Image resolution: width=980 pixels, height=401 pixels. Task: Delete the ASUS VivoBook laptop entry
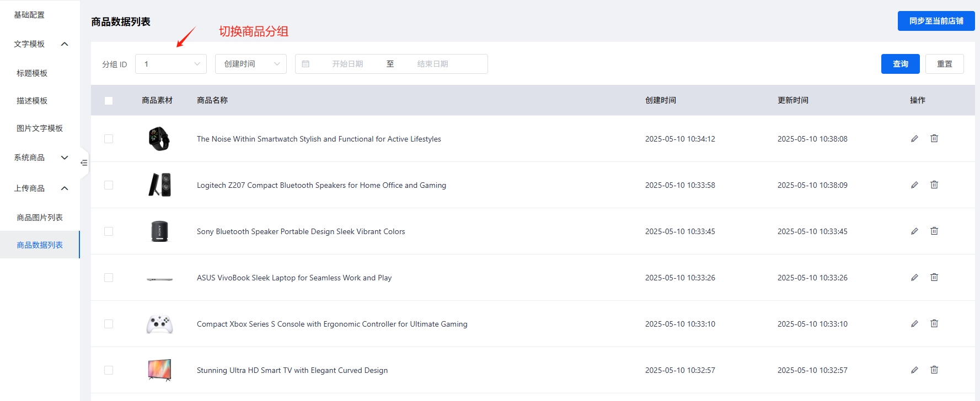934,278
